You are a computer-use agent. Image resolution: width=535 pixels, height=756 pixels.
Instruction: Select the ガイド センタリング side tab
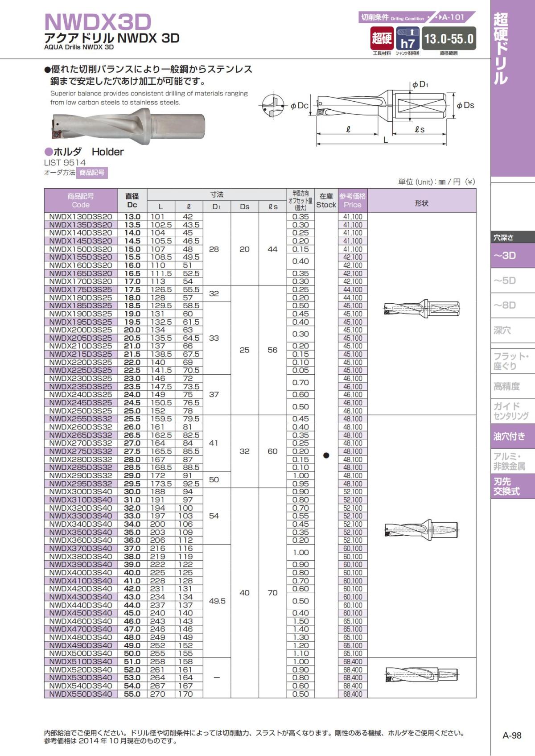[513, 411]
